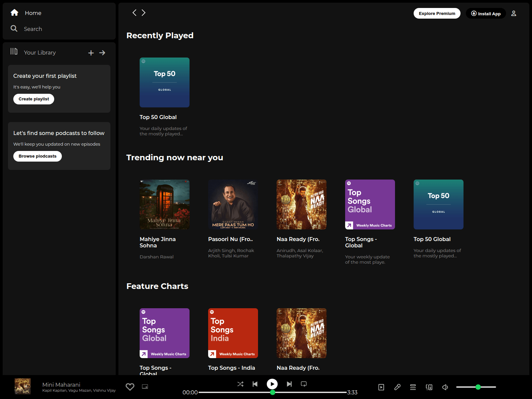Open the lyrics microphone icon
Viewport: 532px width, 399px height.
397,387
